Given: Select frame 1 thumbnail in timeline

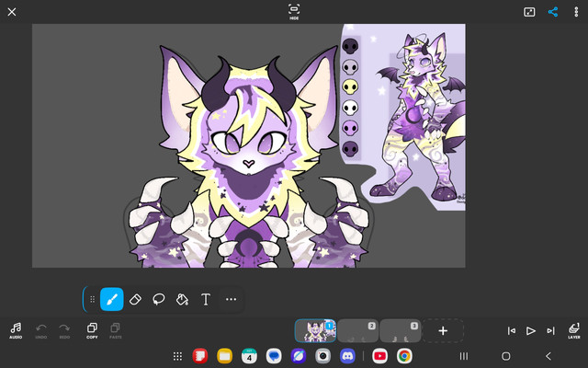Looking at the screenshot, I should click(x=315, y=331).
